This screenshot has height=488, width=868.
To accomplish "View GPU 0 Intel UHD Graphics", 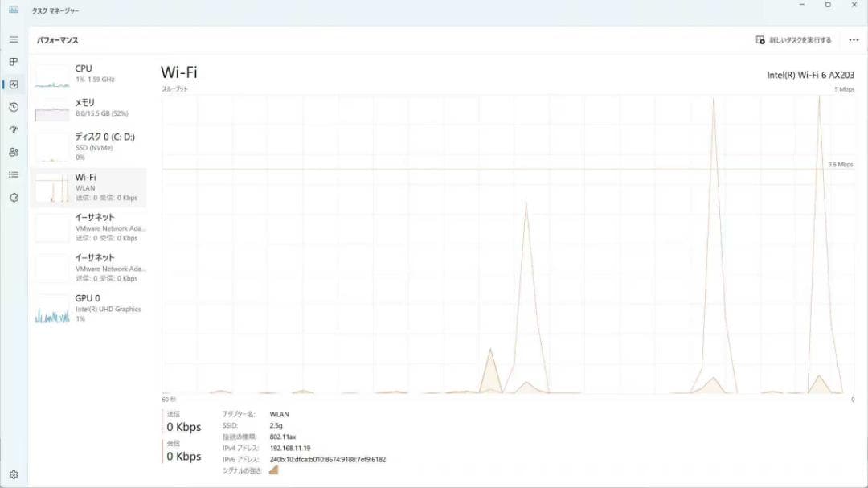I will [88, 308].
